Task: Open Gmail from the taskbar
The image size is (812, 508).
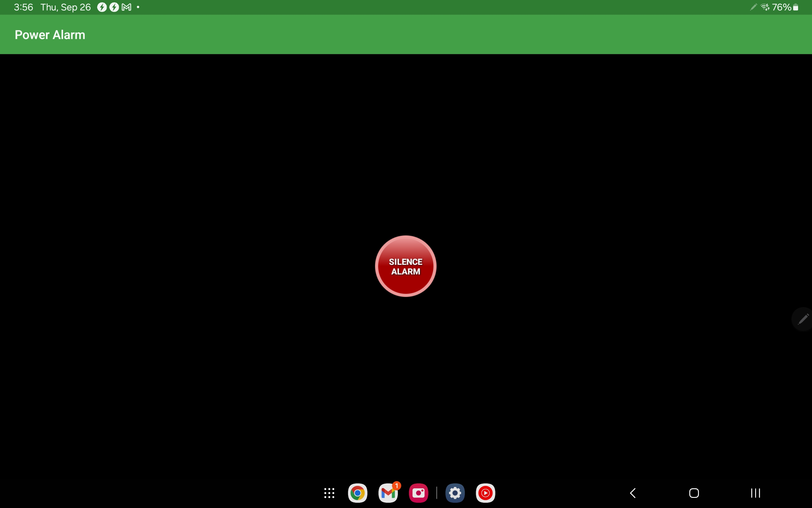Action: [388, 493]
